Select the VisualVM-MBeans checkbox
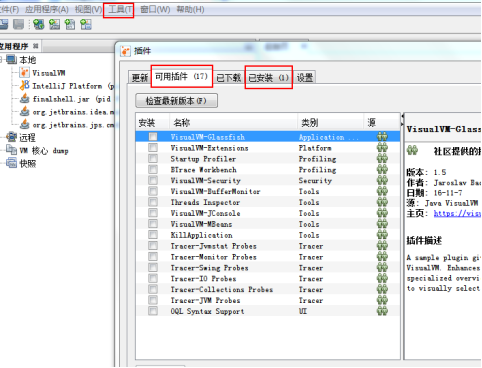 (x=153, y=224)
